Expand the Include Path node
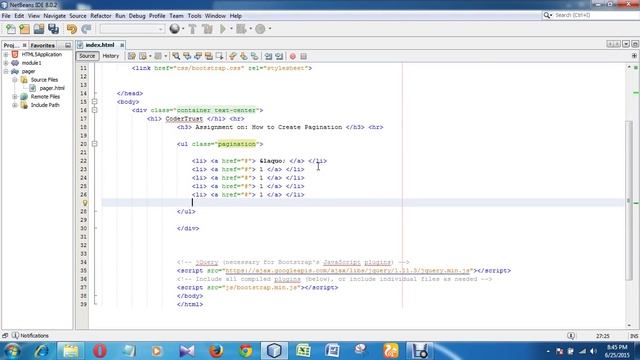This screenshot has width=640, height=360. (x=15, y=105)
